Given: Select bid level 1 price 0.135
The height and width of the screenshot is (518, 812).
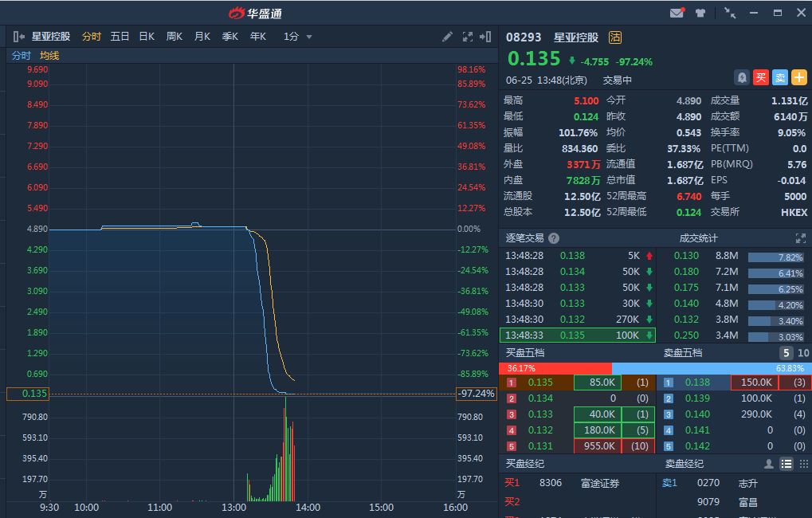Looking at the screenshot, I should tap(540, 383).
